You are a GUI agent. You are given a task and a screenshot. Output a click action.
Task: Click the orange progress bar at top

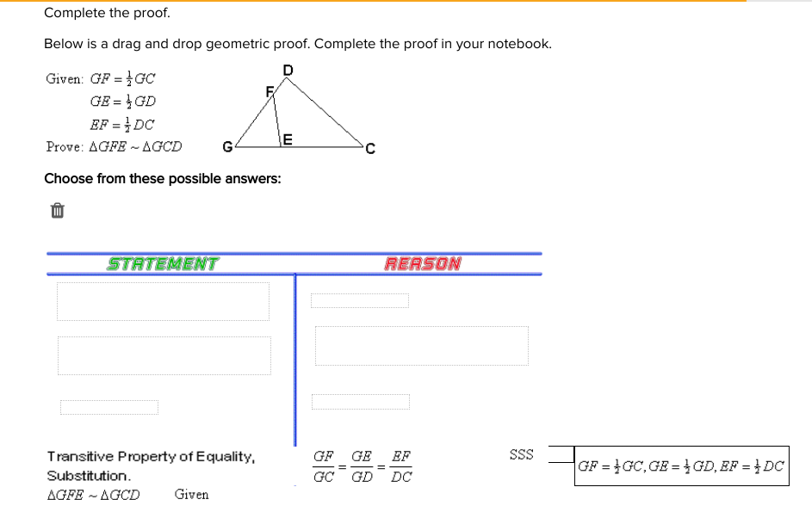click(373, 1)
